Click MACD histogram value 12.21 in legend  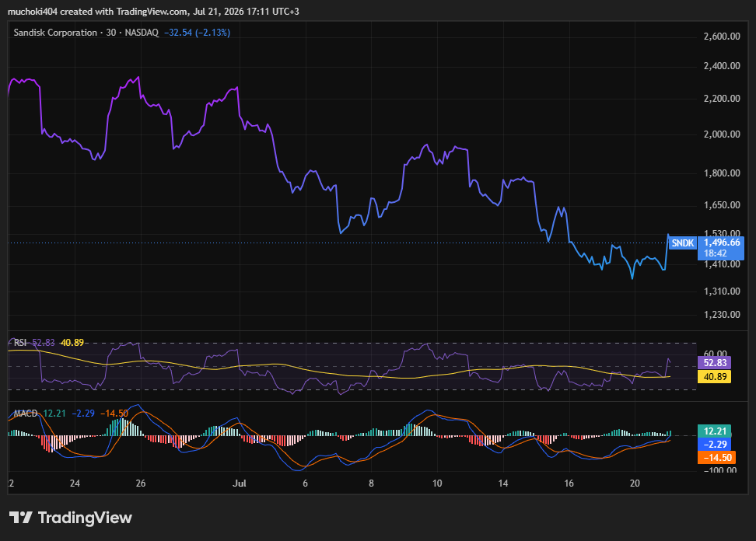[54, 414]
